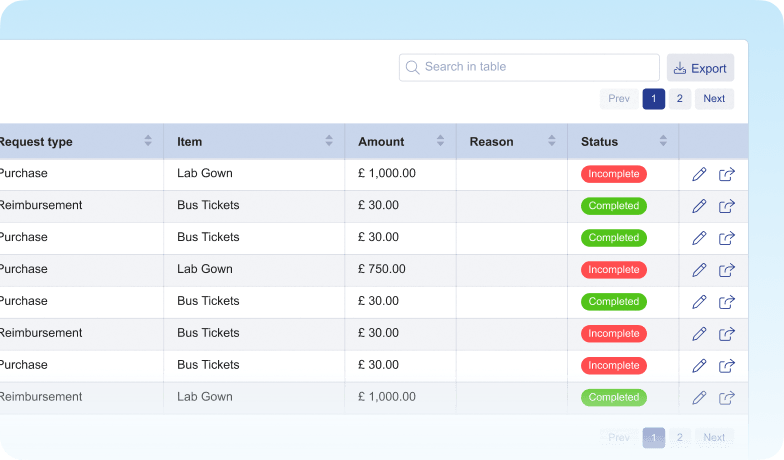Screen dimensions: 784x460
Task: Click pencil icon for Purchase Lab Gown £ 1,000.00
Action: 699,174
